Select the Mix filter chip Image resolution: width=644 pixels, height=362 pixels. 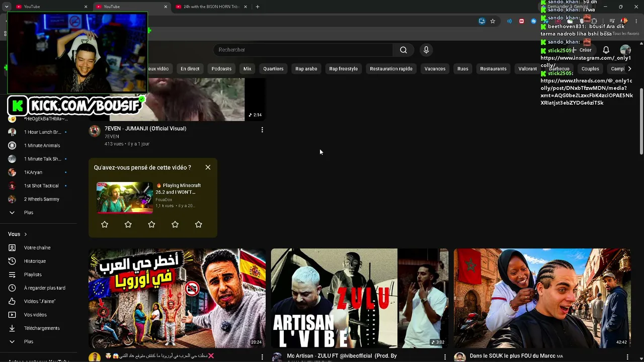point(247,69)
